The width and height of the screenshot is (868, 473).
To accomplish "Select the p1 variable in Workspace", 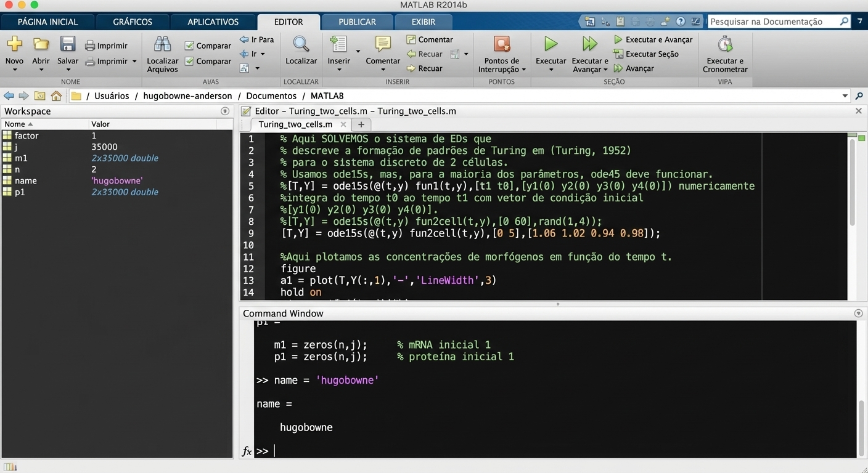I will (x=117, y=192).
